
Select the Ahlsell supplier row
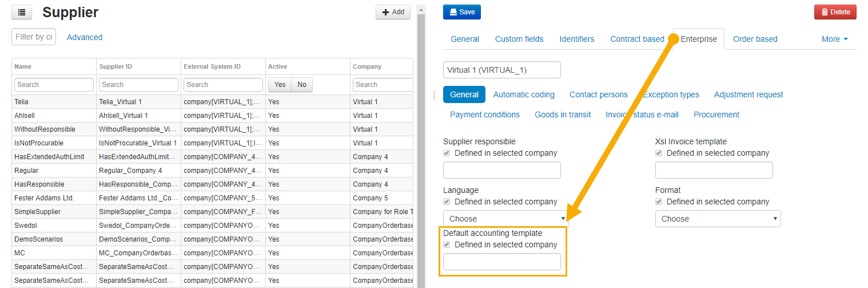pyautogui.click(x=212, y=116)
